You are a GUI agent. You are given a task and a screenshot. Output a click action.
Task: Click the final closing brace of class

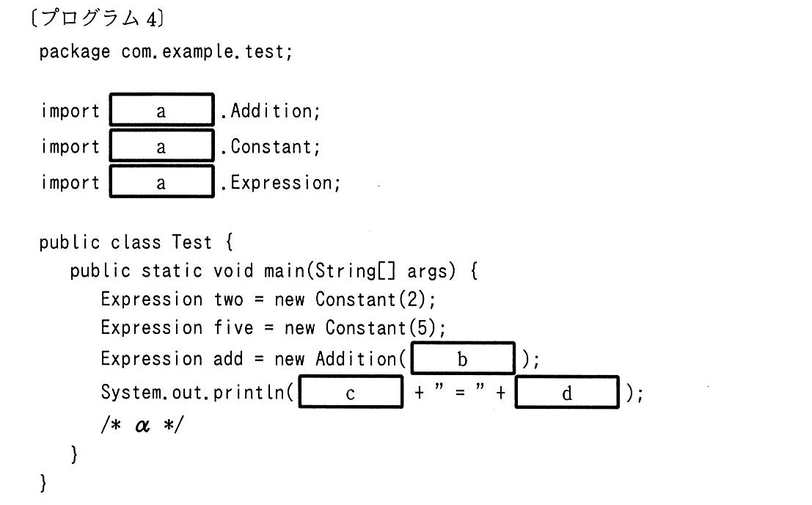pos(43,483)
